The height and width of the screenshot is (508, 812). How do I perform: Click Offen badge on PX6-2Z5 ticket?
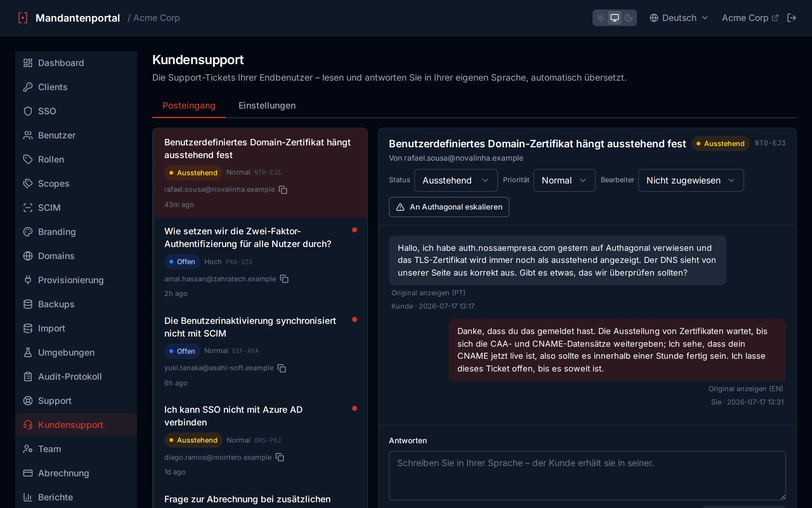tap(182, 262)
